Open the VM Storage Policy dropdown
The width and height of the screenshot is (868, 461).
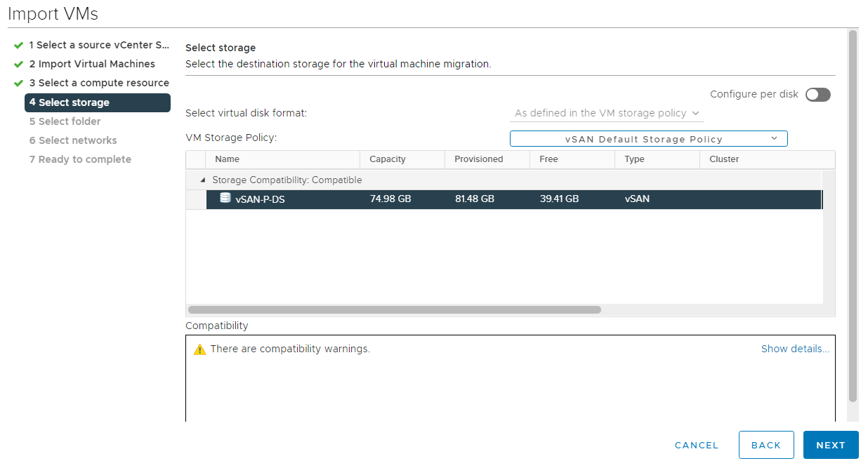tap(648, 139)
